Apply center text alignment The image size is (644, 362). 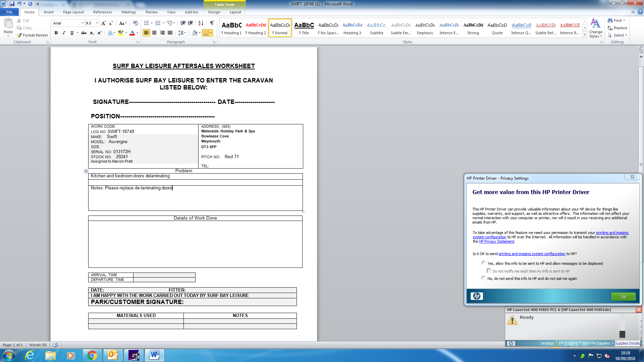point(154,33)
